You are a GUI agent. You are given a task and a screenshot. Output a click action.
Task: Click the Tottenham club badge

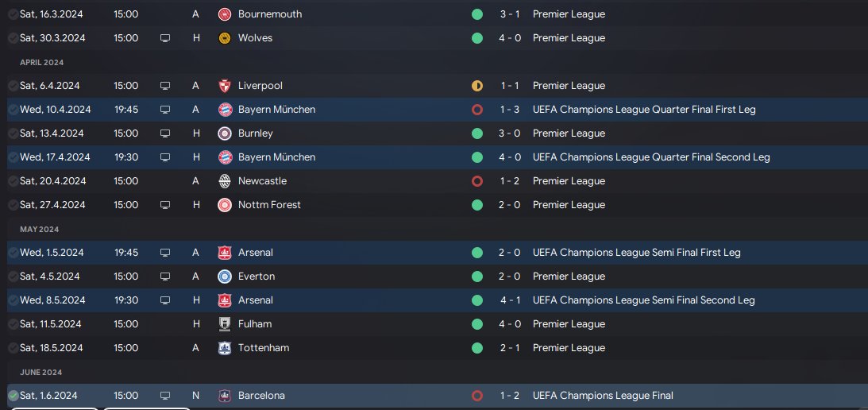(x=224, y=348)
